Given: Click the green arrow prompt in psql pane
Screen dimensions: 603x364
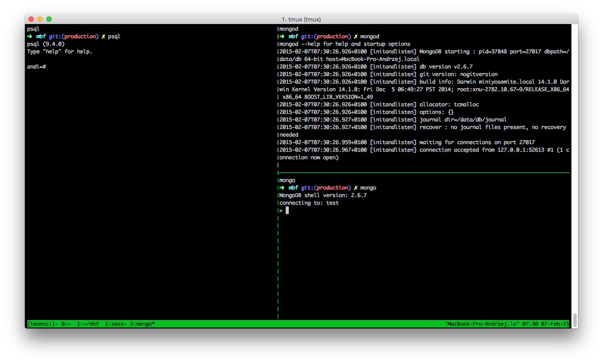Looking at the screenshot, I should click(30, 36).
